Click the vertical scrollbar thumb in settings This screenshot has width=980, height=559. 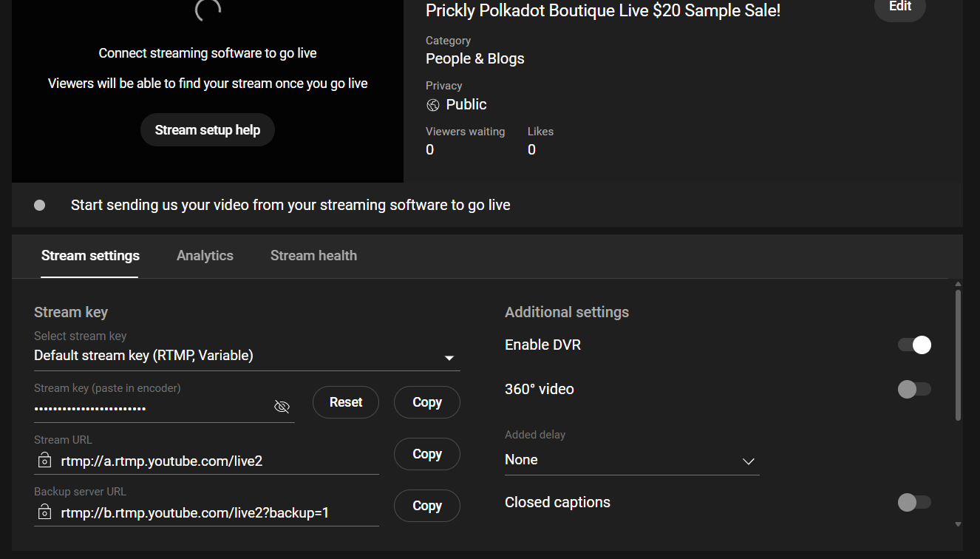[958, 355]
